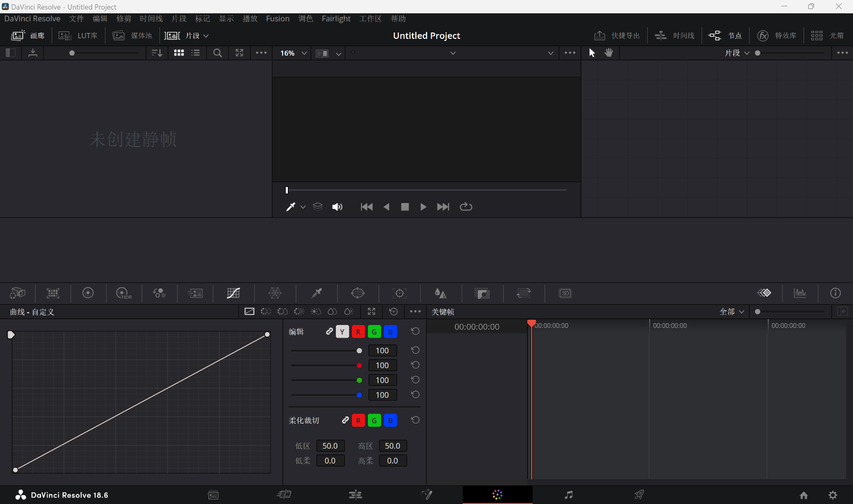This screenshot has height=504, width=853.
Task: Toggle the green channel in Edit row
Action: click(374, 332)
